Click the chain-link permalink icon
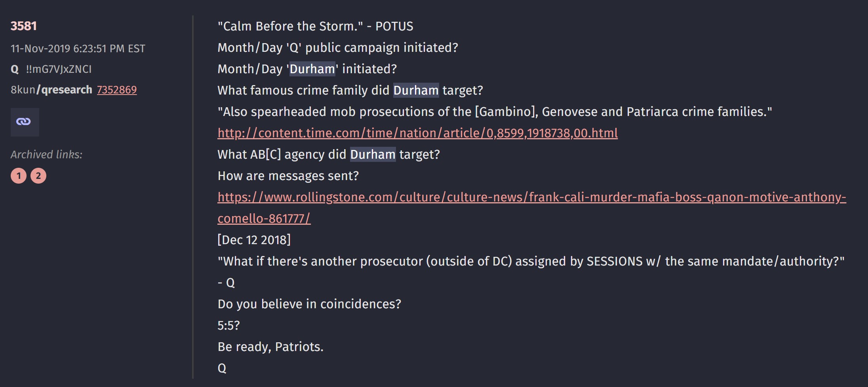The width and height of the screenshot is (868, 387). pyautogui.click(x=25, y=122)
